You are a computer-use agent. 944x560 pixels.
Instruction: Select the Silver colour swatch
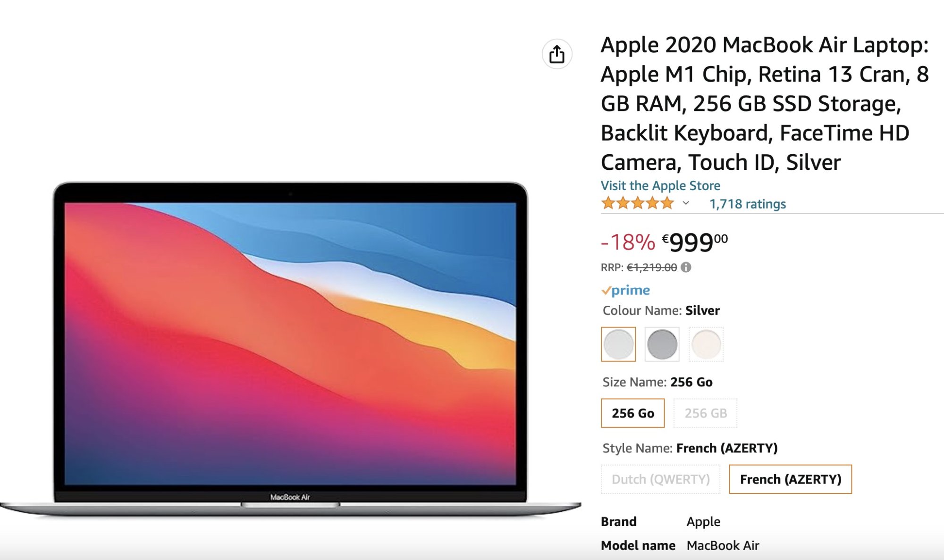click(618, 344)
